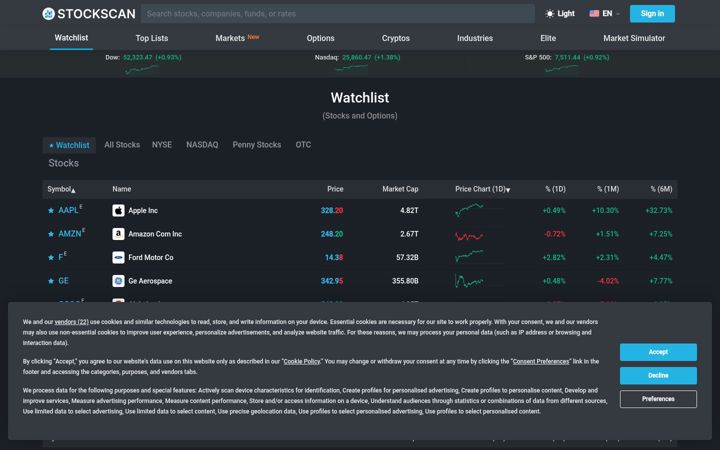Open Amazon 1D price sparkline chart
Image resolution: width=720 pixels, height=450 pixels.
tap(469, 236)
